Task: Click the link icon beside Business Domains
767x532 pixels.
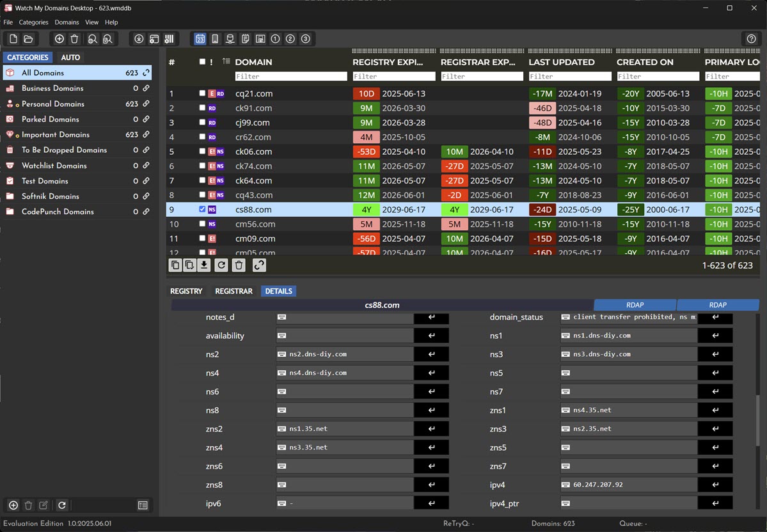Action: tap(146, 88)
